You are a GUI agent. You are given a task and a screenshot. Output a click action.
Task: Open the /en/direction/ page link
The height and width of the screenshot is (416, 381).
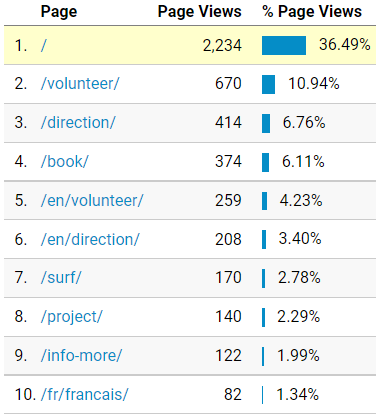pyautogui.click(x=90, y=240)
